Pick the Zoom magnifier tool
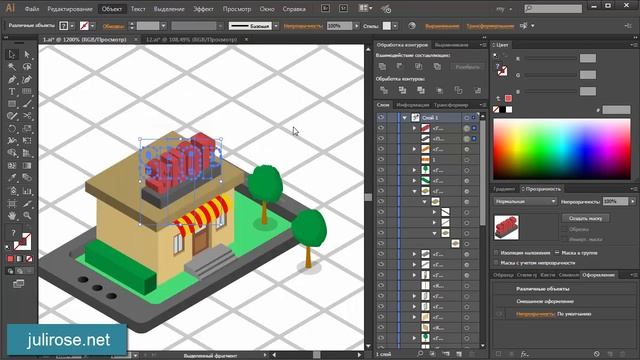 (27, 215)
